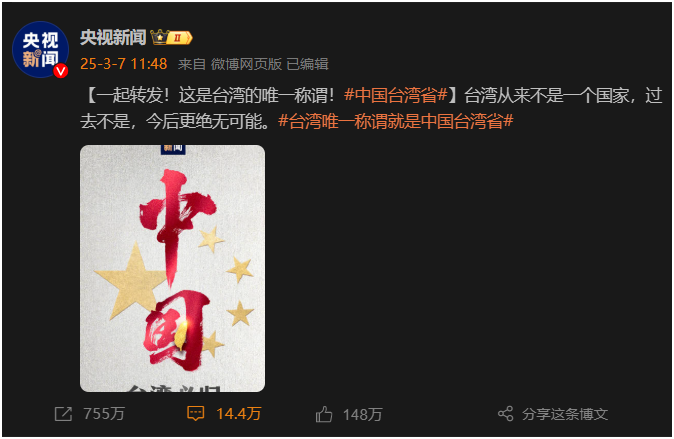View edit history via 已编辑
The height and width of the screenshot is (439, 674).
(x=307, y=64)
